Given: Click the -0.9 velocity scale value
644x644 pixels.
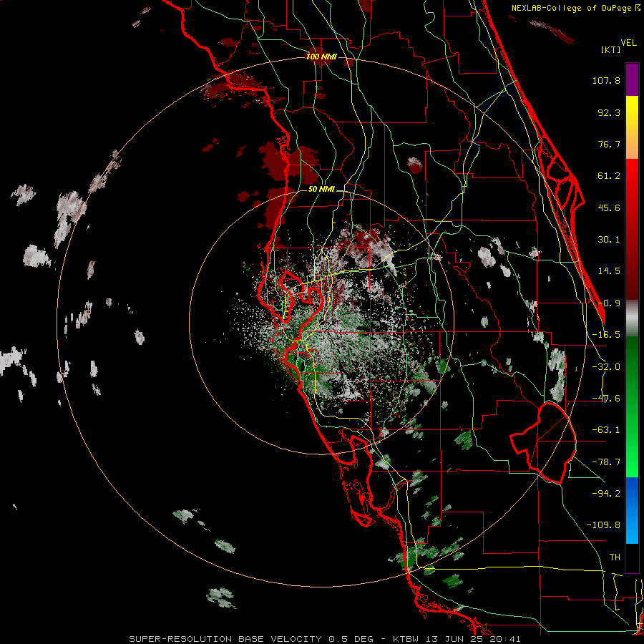Looking at the screenshot, I should click(609, 303).
